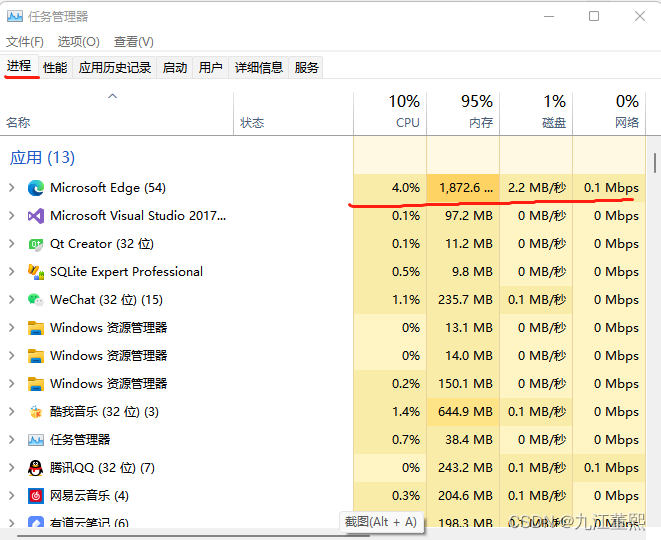Expand the SQLite Expert Professional row
661x540 pixels.
[x=12, y=272]
